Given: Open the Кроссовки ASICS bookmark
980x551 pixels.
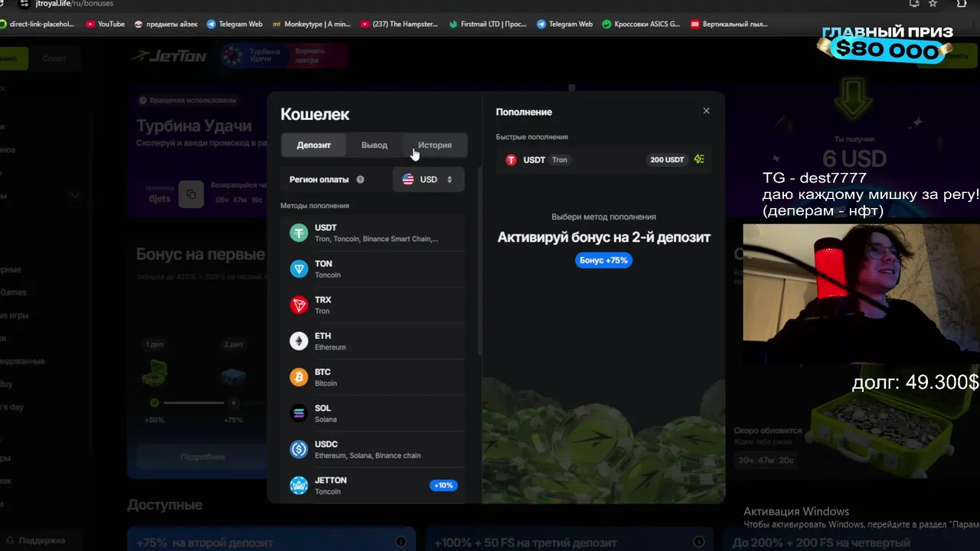Looking at the screenshot, I should point(641,24).
